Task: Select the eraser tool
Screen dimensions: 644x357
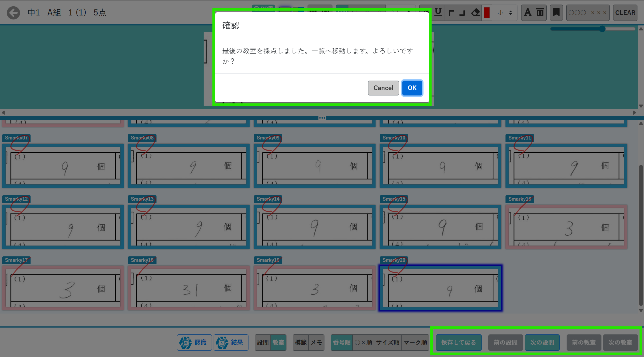Action: coord(475,13)
